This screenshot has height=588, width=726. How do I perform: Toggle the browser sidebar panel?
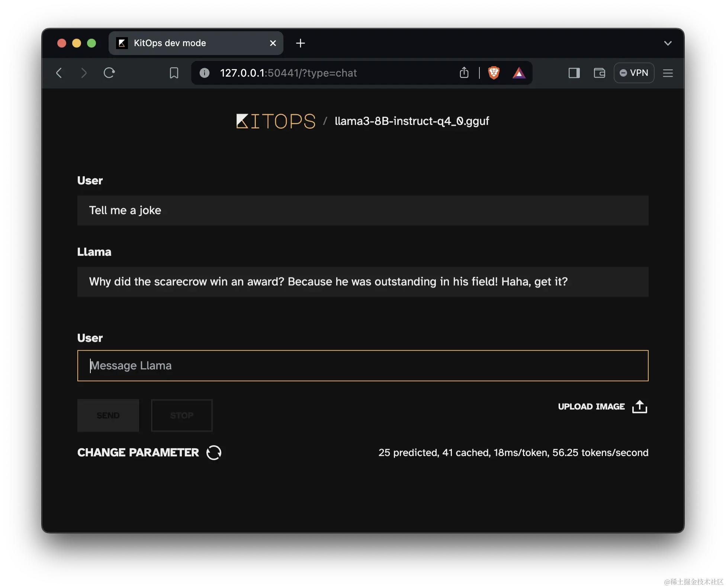pyautogui.click(x=574, y=73)
